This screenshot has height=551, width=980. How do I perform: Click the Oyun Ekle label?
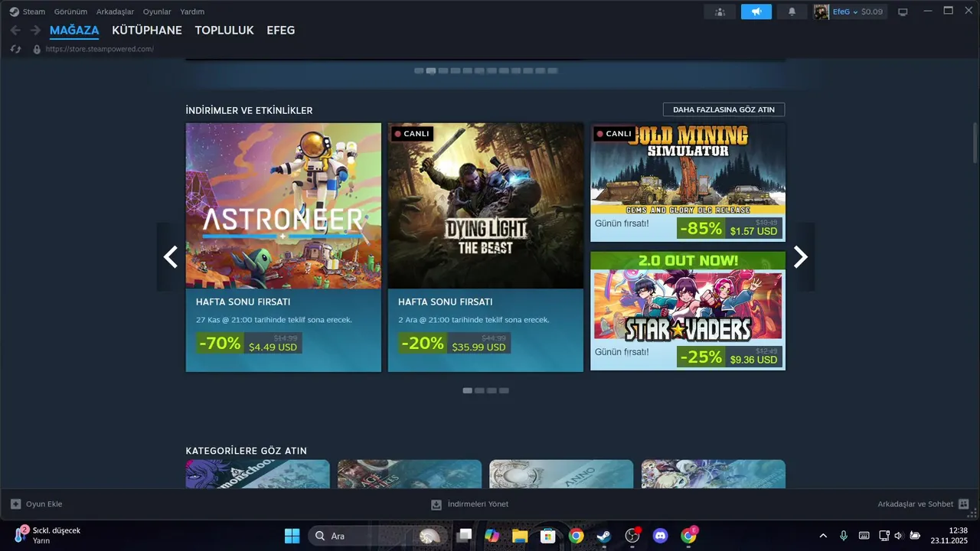[44, 504]
